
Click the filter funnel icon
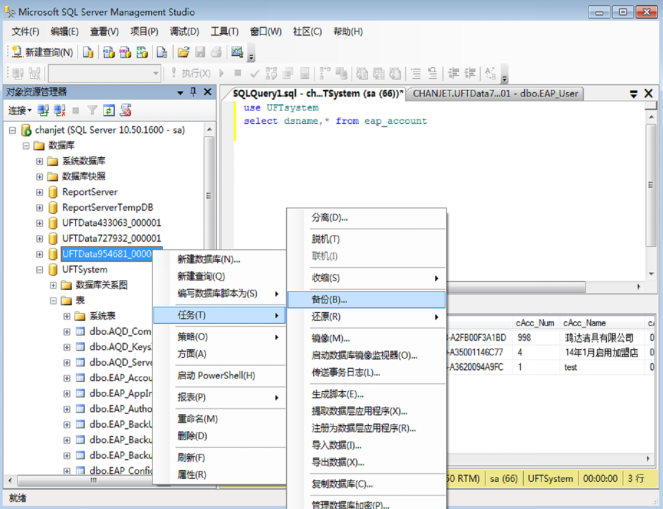coord(92,111)
